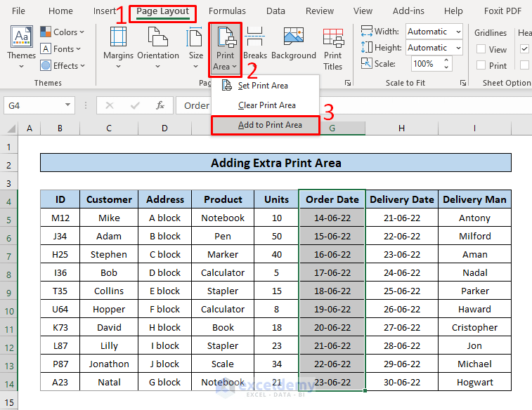Switch to the Add-ins tab

pyautogui.click(x=408, y=11)
